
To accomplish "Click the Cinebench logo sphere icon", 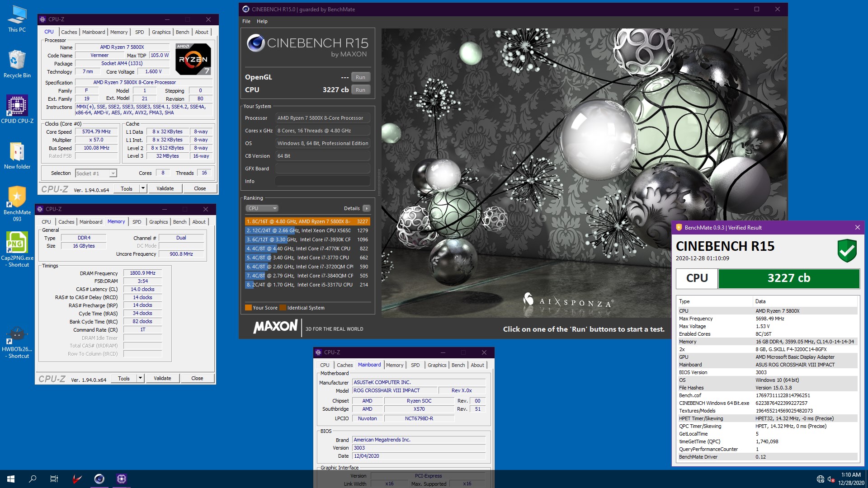I will (x=256, y=43).
